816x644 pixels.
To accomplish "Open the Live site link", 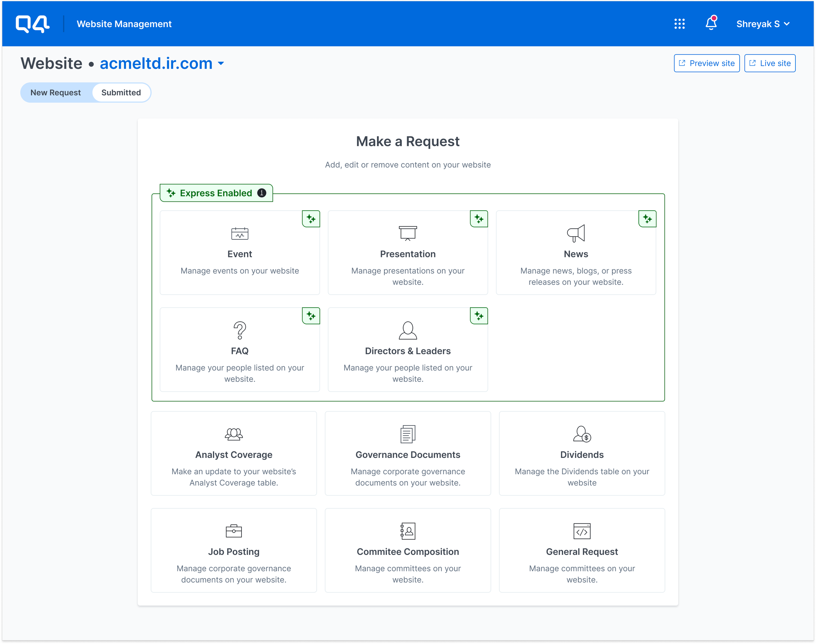I will (x=769, y=63).
